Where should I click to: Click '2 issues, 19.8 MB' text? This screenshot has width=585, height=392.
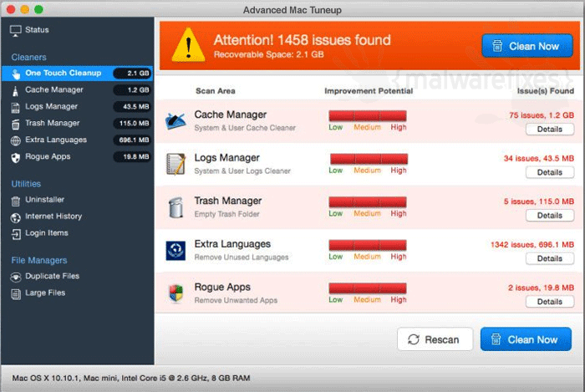coord(541,288)
